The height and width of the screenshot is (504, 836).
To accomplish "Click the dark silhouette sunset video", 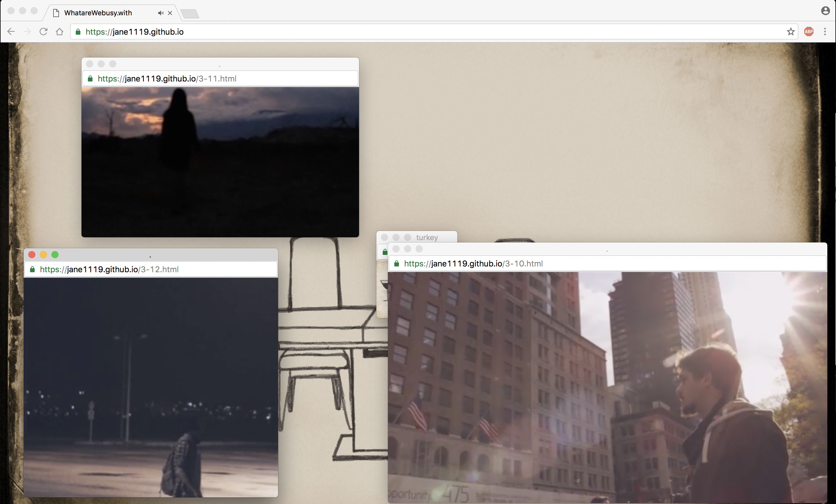I will [x=220, y=162].
